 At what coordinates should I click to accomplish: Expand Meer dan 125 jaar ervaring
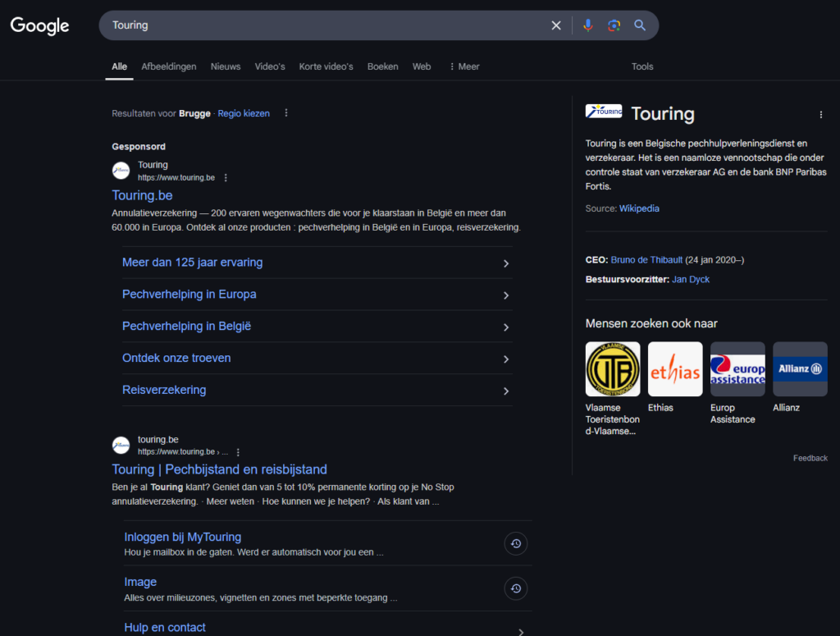click(x=317, y=263)
